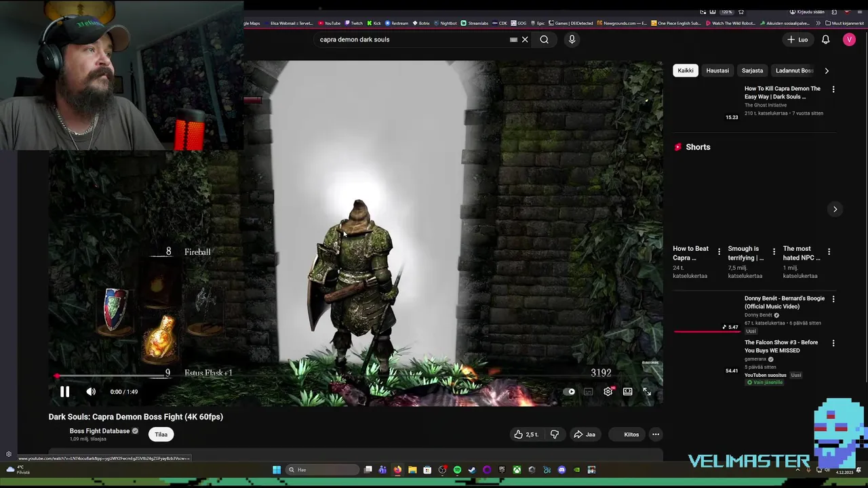This screenshot has height=488, width=868.
Task: Open the How to Beat Capra short
Action: [690, 253]
